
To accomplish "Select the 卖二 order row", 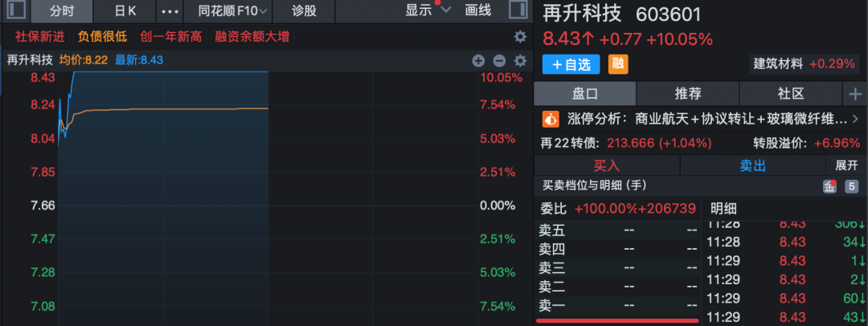I will [x=617, y=287].
